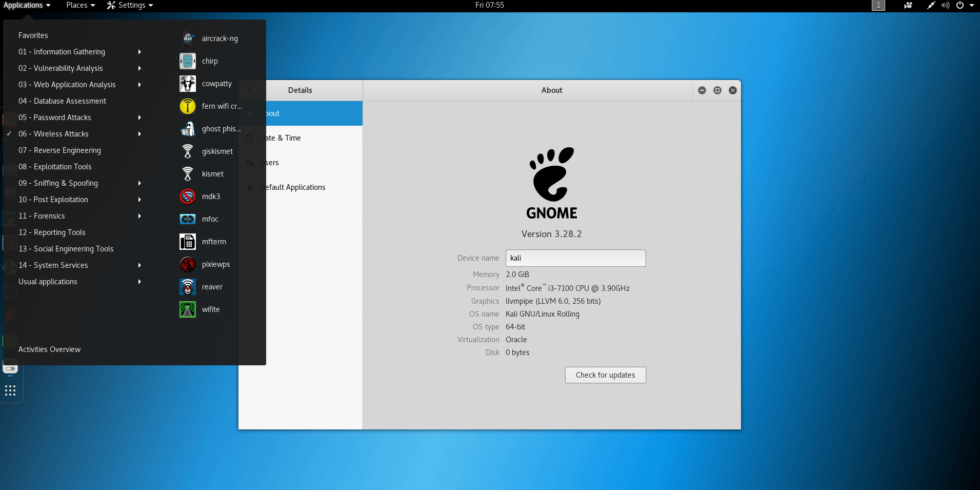This screenshot has width=980, height=490.
Task: Open giskismet icon
Action: pos(188,151)
